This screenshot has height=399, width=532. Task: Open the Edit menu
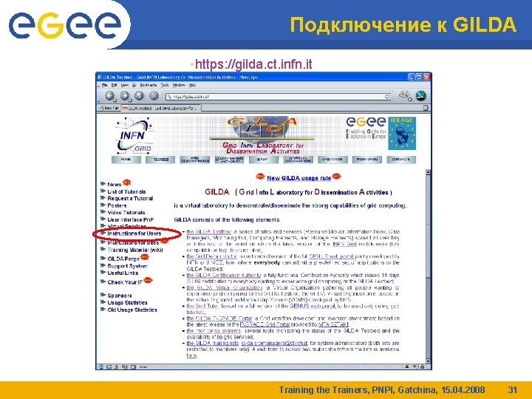[x=115, y=85]
